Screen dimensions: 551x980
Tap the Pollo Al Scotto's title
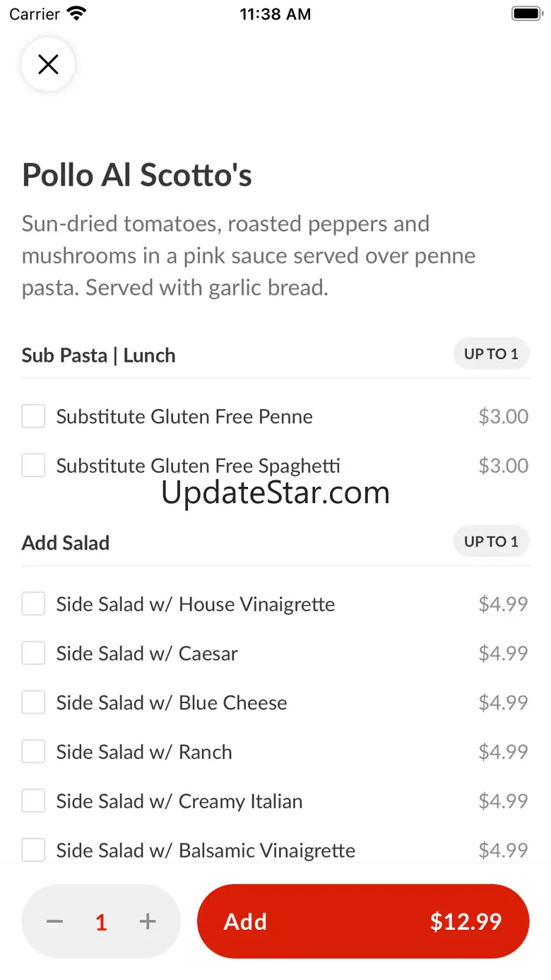tap(137, 175)
